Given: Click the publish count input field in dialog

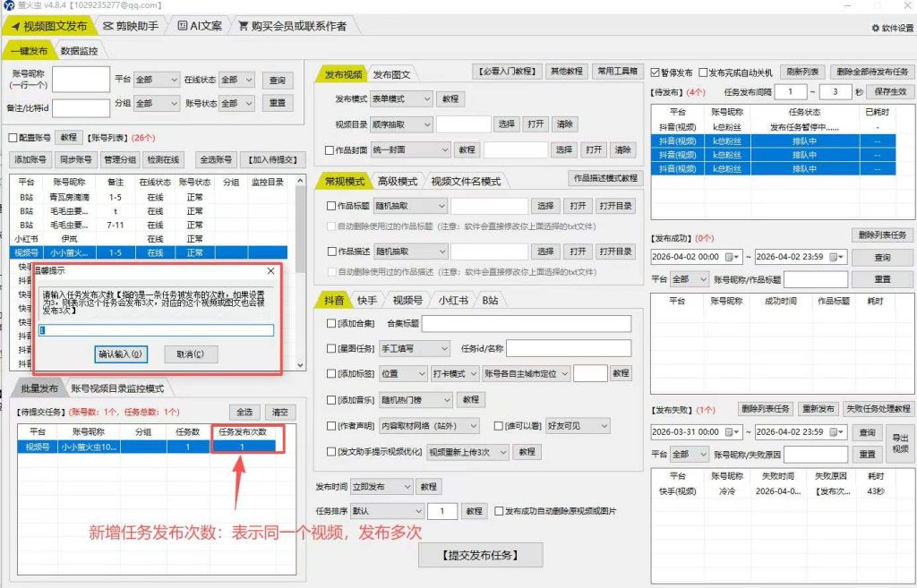Looking at the screenshot, I should click(x=156, y=330).
